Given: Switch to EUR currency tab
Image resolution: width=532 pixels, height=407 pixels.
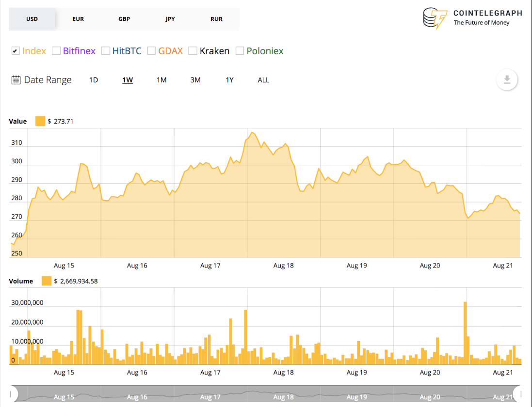Looking at the screenshot, I should click(x=78, y=19).
